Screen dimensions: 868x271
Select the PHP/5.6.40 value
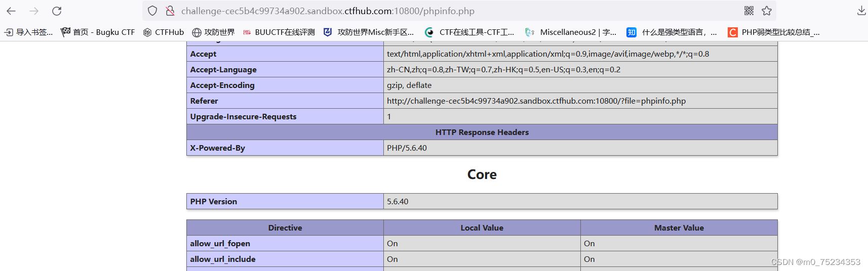tap(407, 148)
